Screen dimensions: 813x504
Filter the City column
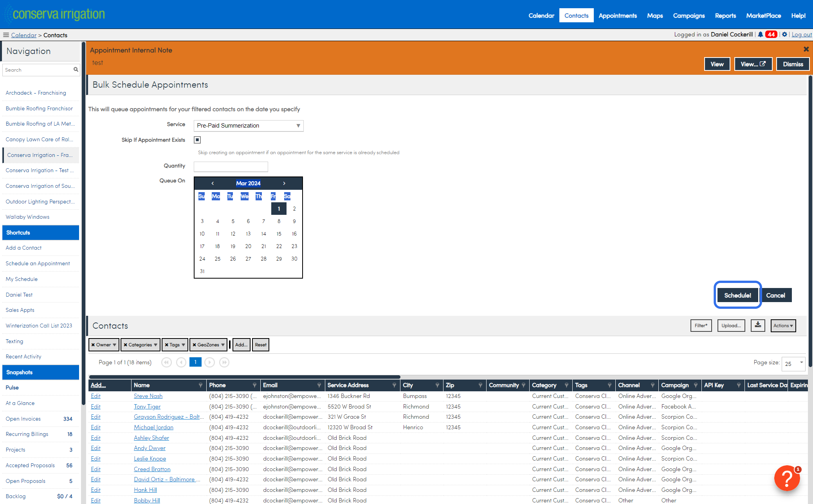coord(437,385)
